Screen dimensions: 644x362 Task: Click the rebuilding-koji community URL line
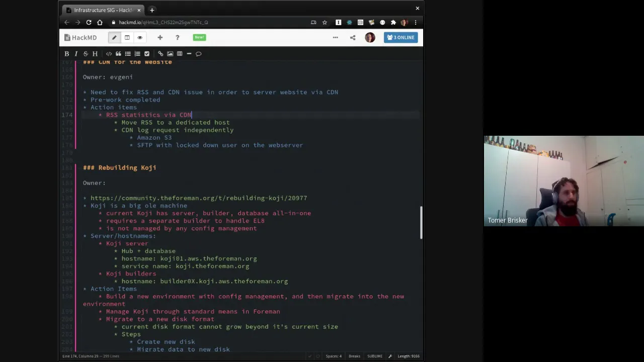click(x=199, y=198)
